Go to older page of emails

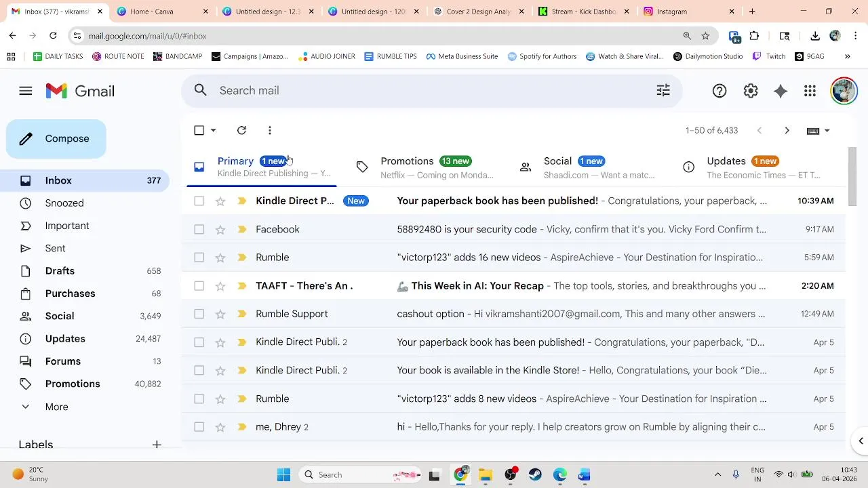[787, 130]
